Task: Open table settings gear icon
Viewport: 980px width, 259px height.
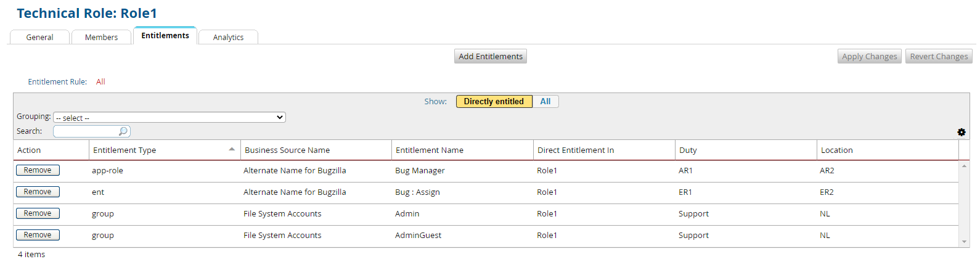Action: tap(961, 132)
